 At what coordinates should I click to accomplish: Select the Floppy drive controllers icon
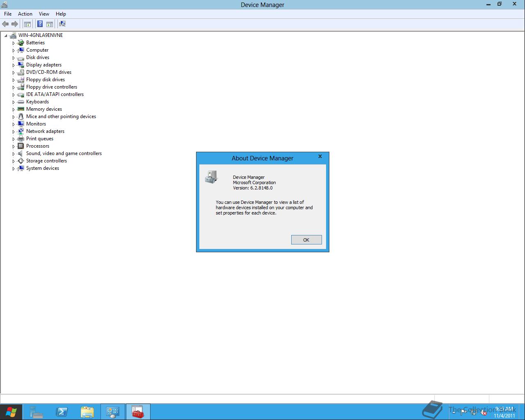[x=21, y=87]
